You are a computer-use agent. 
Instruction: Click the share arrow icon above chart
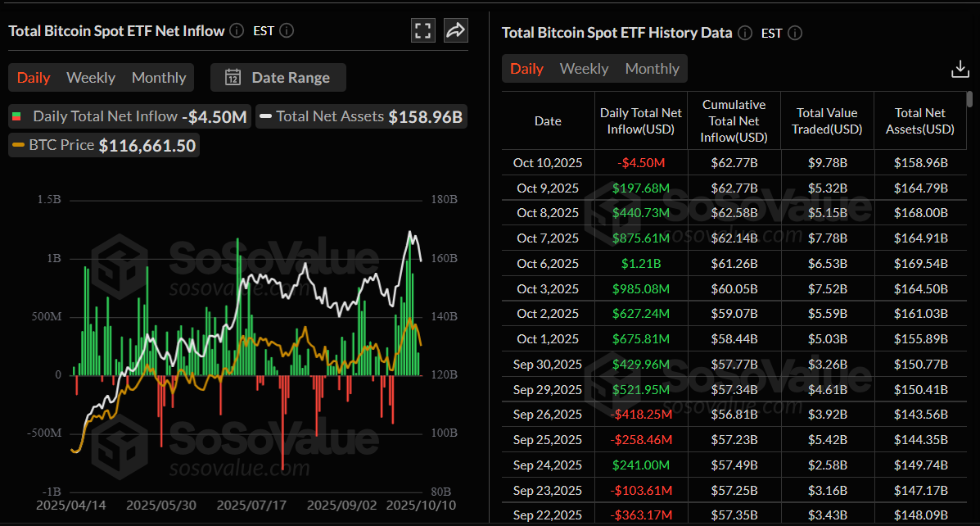click(x=455, y=31)
